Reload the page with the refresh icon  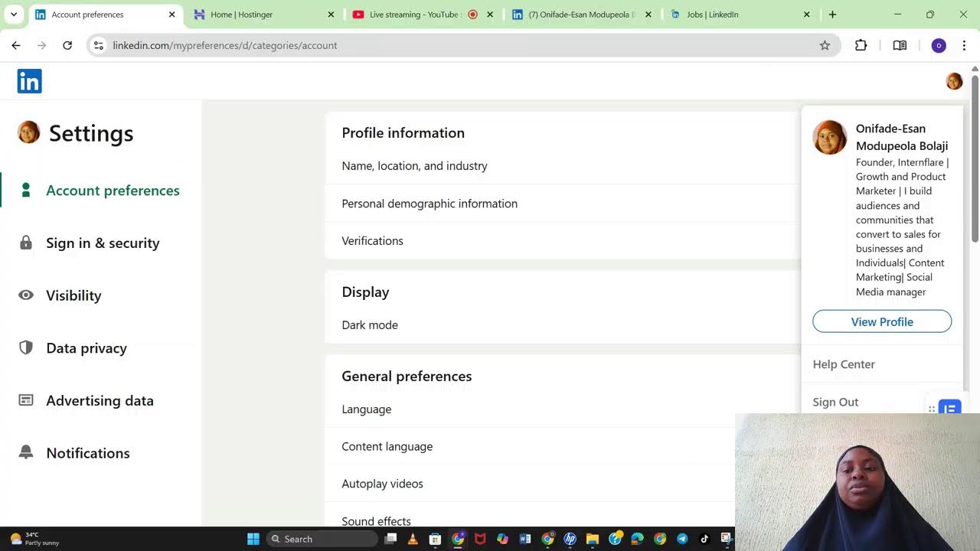point(67,45)
